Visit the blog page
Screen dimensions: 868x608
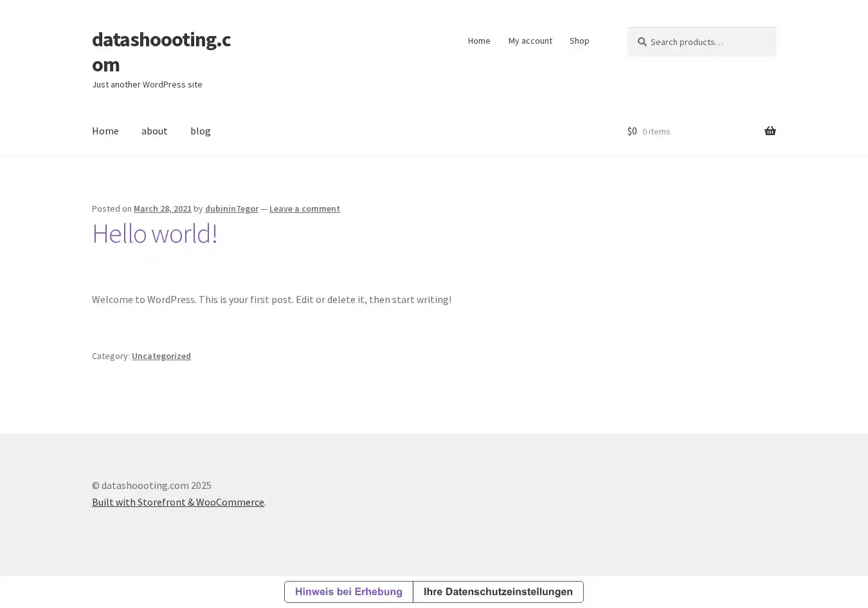pos(200,131)
